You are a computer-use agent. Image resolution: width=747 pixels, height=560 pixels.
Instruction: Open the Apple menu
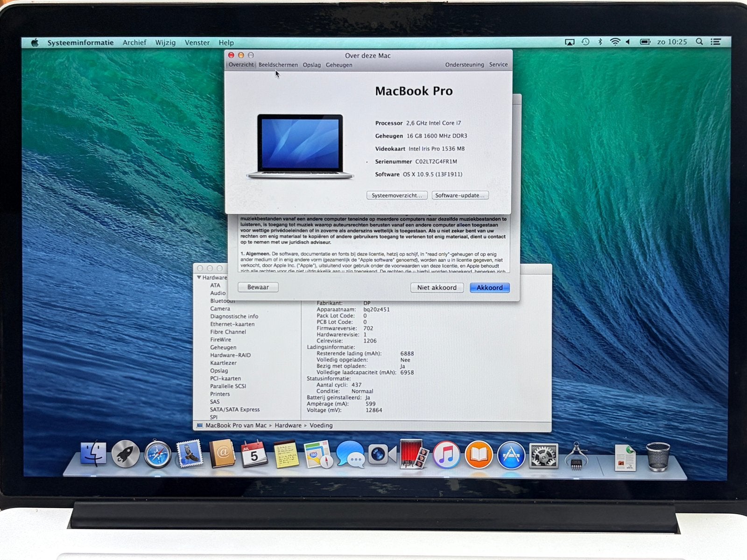click(35, 42)
